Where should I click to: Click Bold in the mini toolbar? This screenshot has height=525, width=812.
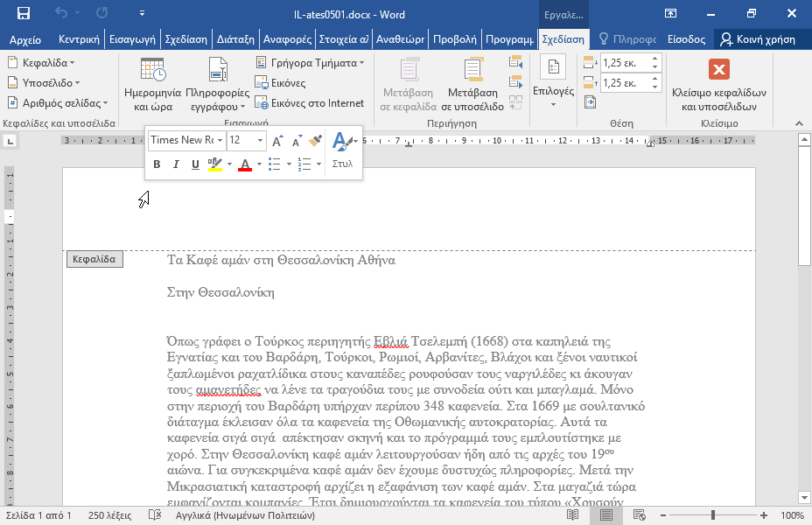click(157, 164)
